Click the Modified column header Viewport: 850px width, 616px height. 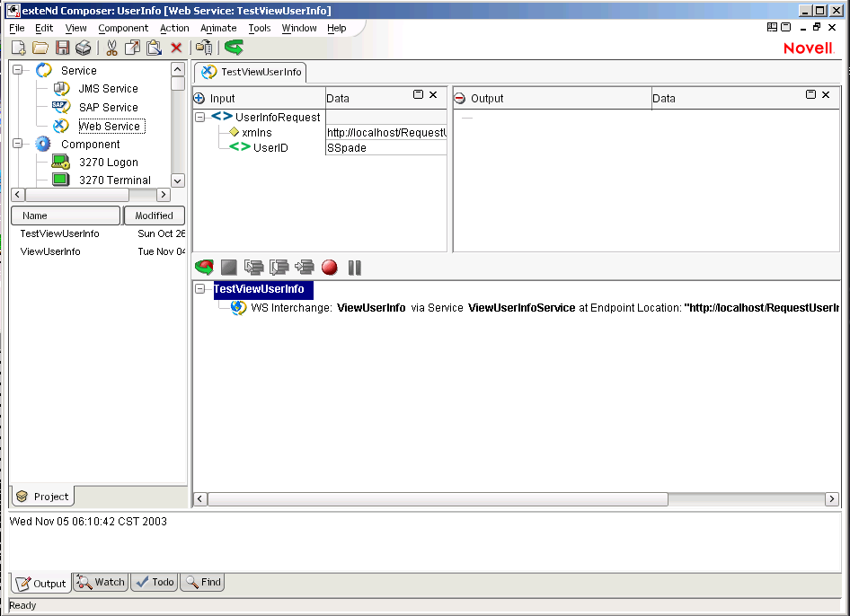tap(154, 216)
